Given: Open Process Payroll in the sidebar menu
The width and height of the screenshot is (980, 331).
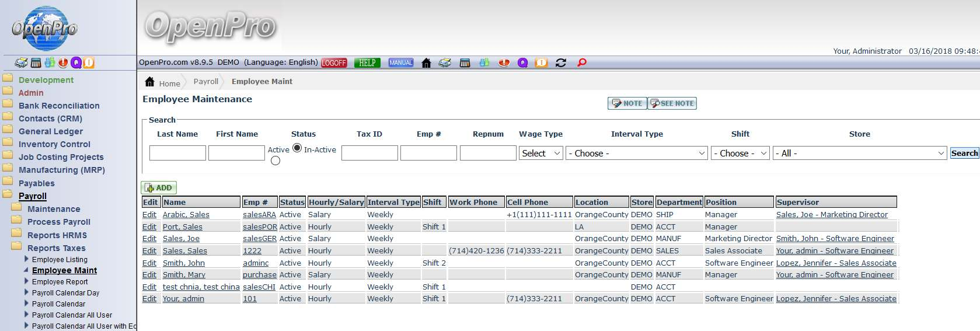Looking at the screenshot, I should click(x=59, y=222).
